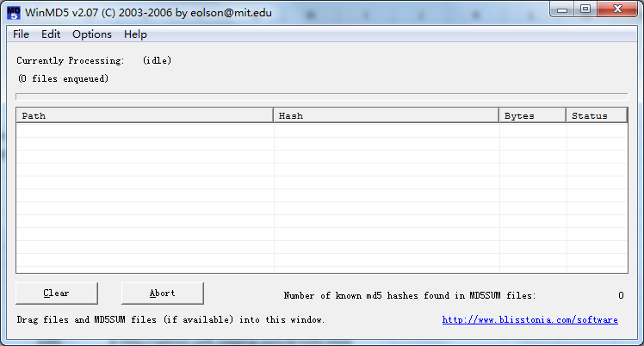Click 'Number of known md5 hashes found' label
644x346 pixels.
point(410,295)
